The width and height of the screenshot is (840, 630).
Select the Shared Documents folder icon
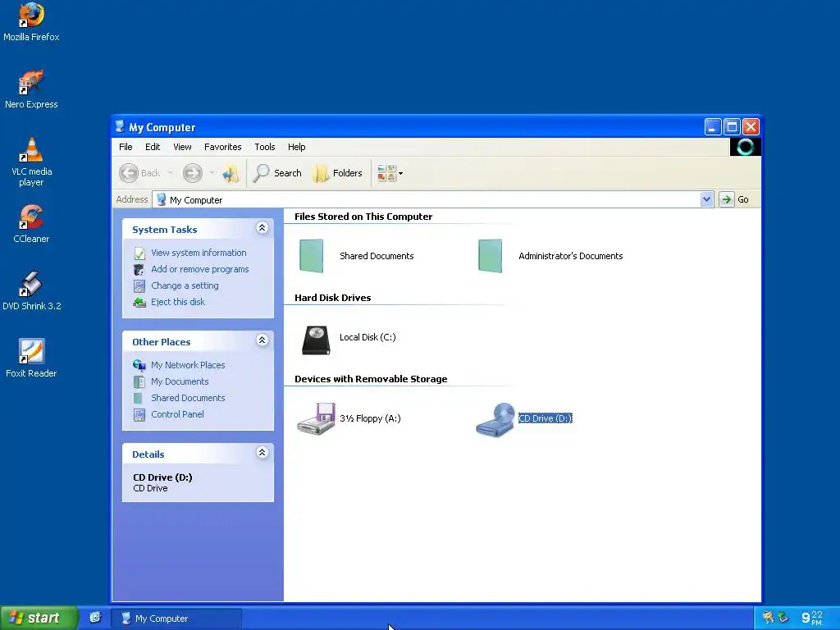click(x=312, y=256)
